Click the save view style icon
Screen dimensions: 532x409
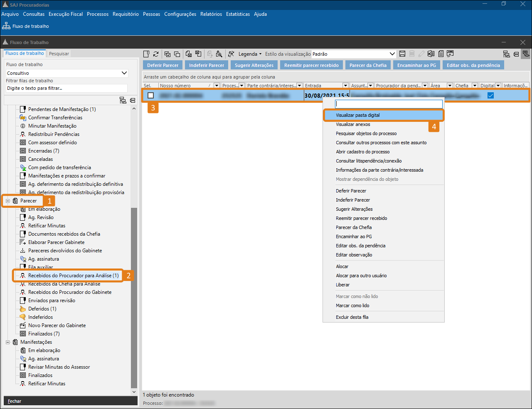[402, 54]
